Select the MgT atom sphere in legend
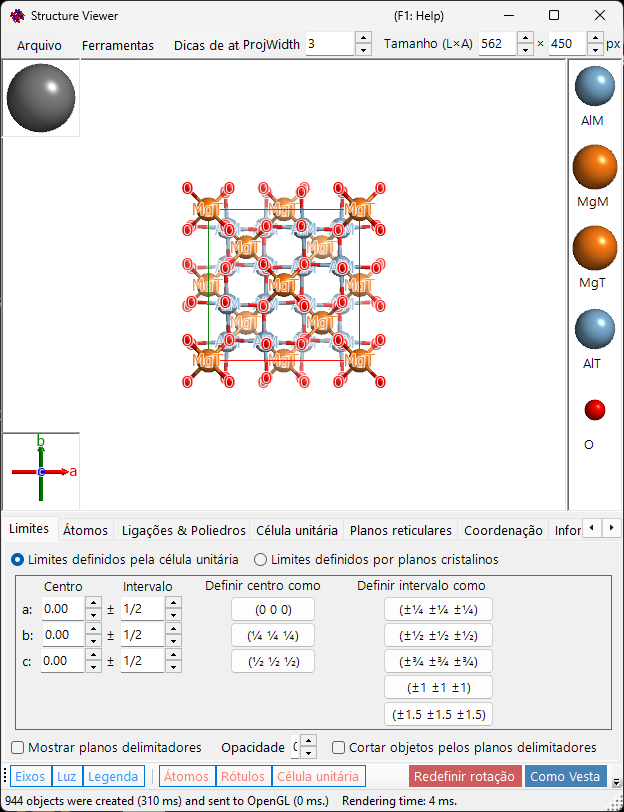 click(x=594, y=248)
